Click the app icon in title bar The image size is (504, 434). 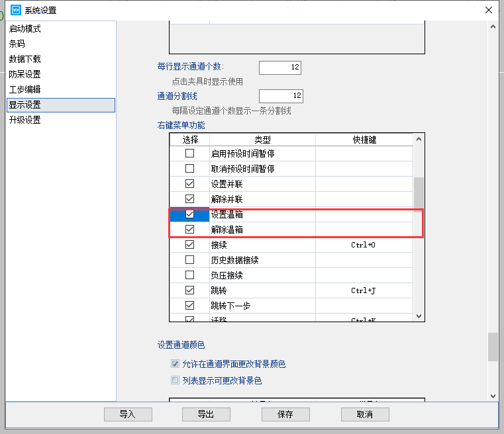pos(17,10)
